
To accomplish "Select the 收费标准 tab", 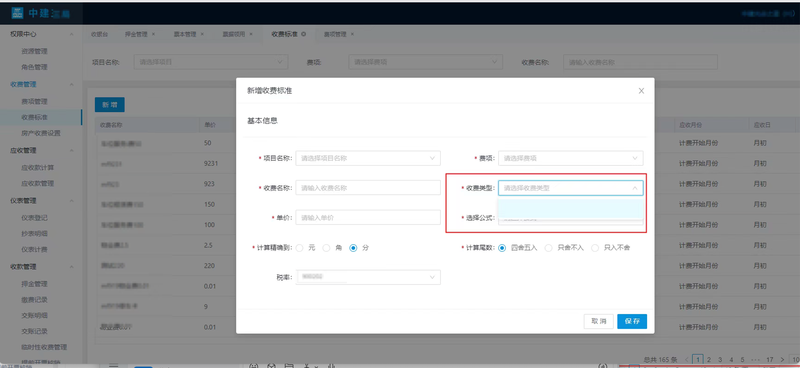I will 284,34.
